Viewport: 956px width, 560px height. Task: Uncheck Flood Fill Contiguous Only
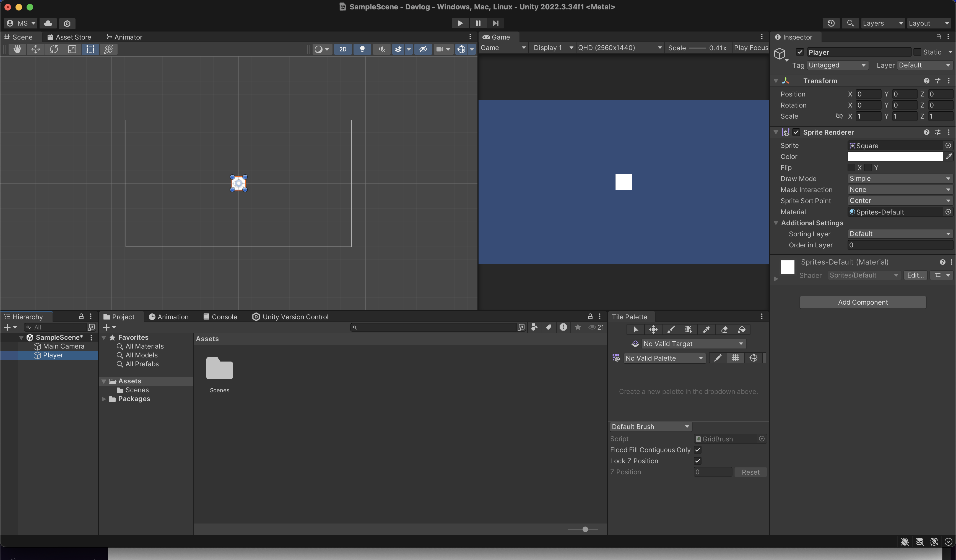697,450
